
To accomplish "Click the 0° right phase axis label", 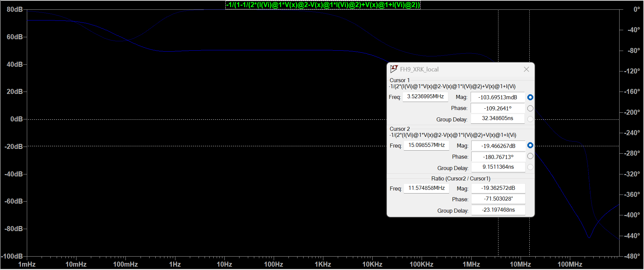I will coord(637,9).
